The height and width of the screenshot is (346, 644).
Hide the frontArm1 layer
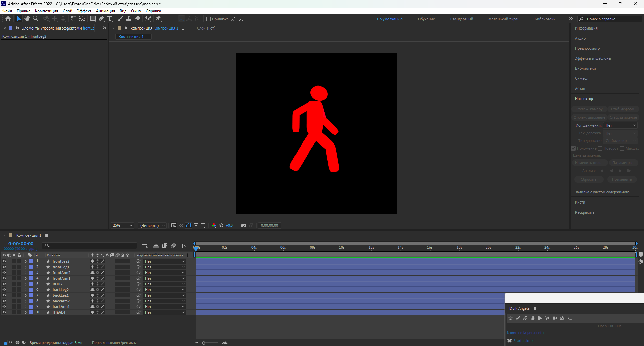(x=4, y=278)
